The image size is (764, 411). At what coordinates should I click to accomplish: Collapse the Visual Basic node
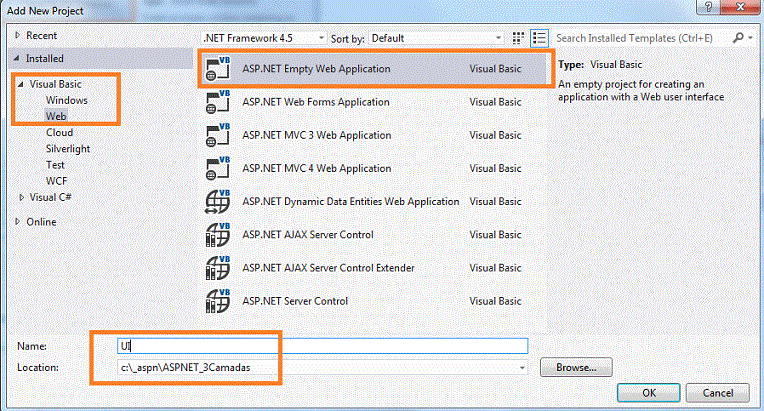point(21,84)
